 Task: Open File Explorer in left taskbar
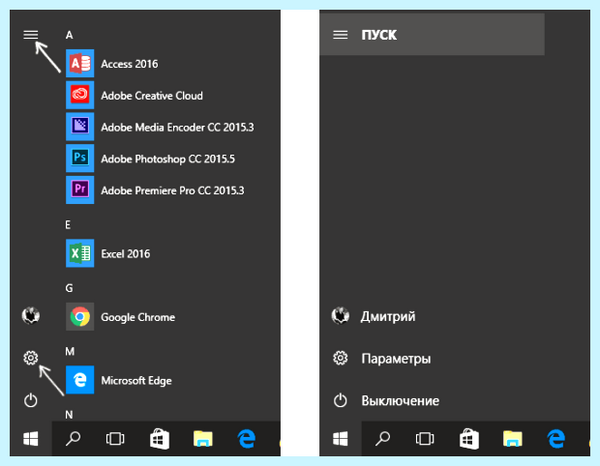click(203, 438)
